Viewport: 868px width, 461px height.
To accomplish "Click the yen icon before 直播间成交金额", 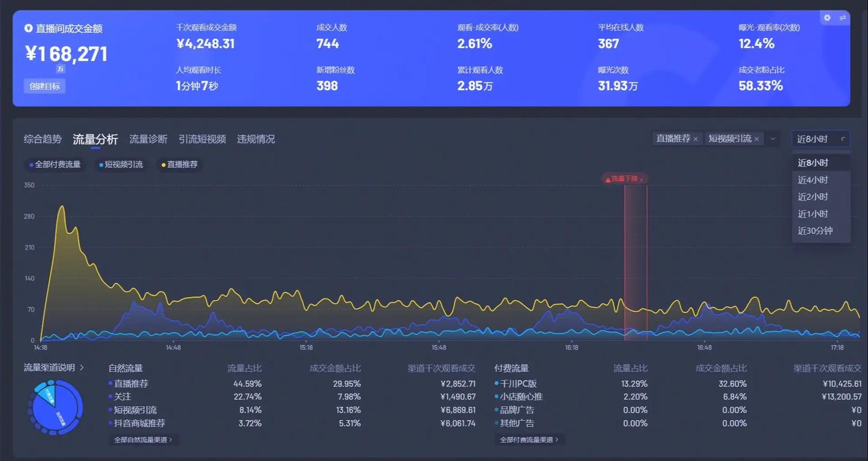I will (28, 28).
